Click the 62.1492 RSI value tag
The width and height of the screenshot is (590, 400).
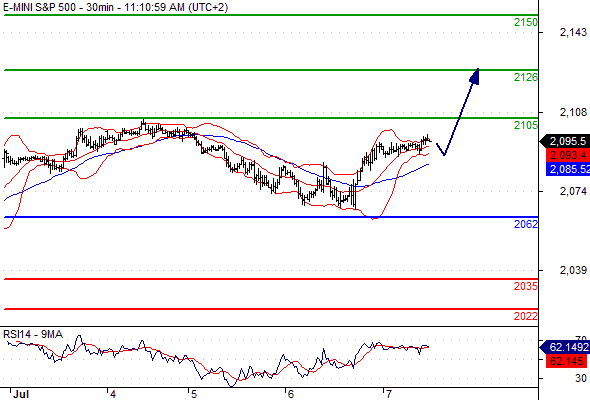[x=565, y=347]
